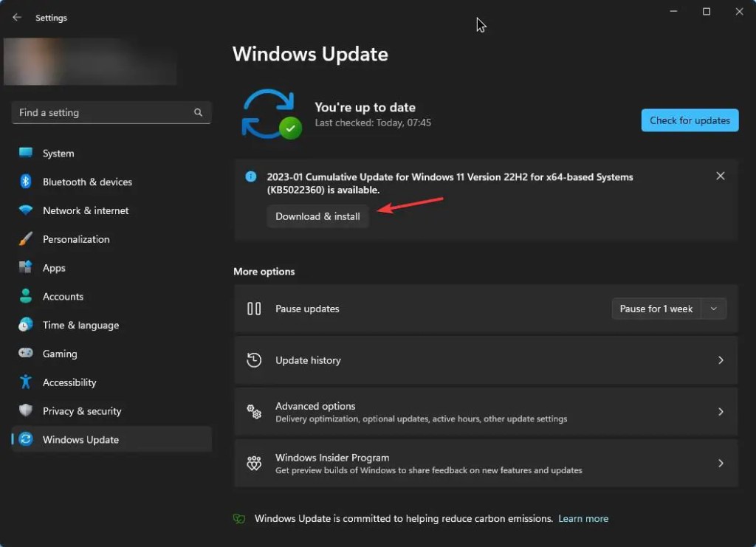Open Accessibility settings
The image size is (756, 547).
(111, 382)
